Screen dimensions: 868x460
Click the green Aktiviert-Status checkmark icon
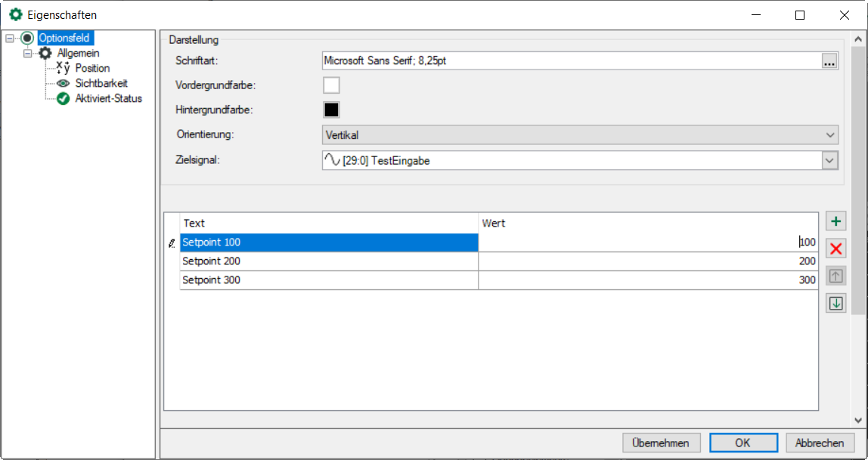63,98
